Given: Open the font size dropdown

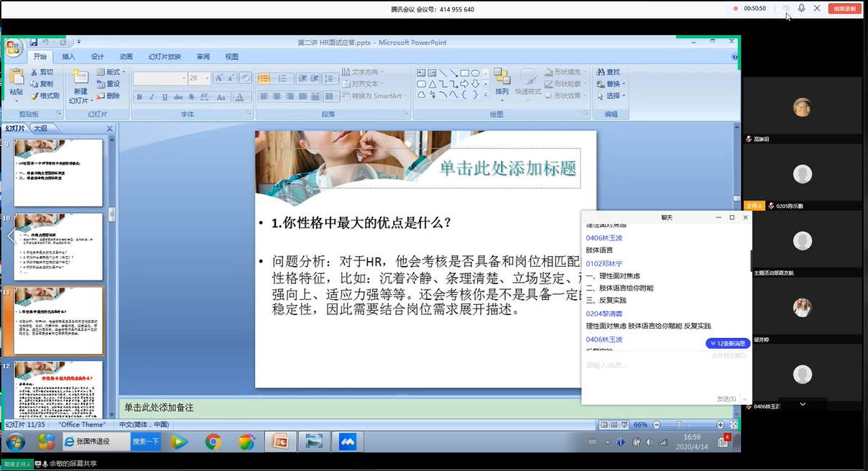Looking at the screenshot, I should (208, 78).
